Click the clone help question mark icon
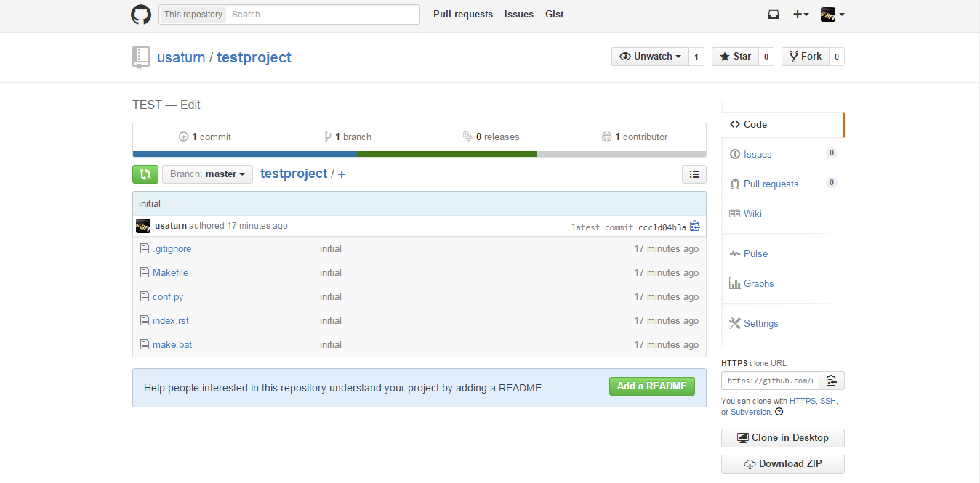980x483 pixels. (x=779, y=412)
